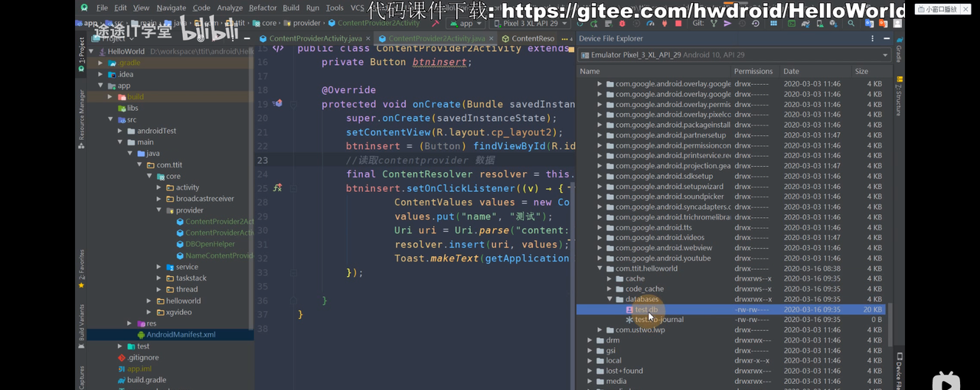The width and height of the screenshot is (980, 390).
Task: Expand the com.ustwo.lwp folder
Action: coord(600,330)
